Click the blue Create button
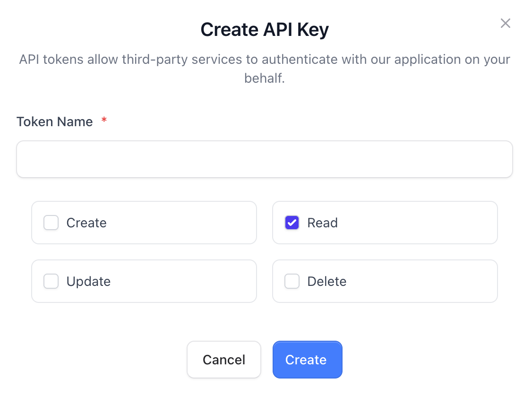This screenshot has width=532, height=396. (307, 360)
